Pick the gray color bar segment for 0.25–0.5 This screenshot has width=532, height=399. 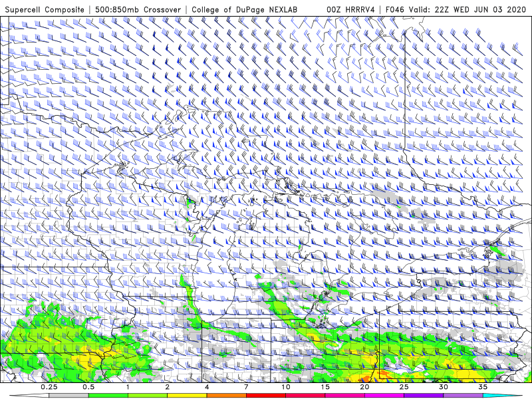(69, 396)
